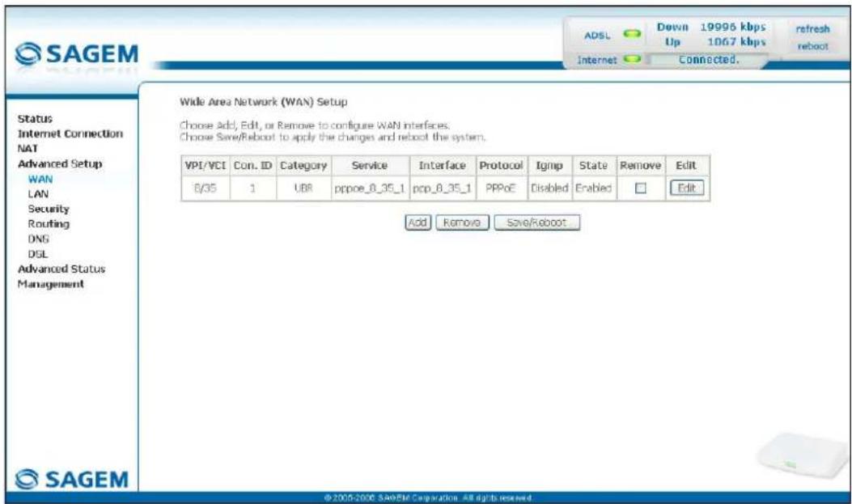The width and height of the screenshot is (852, 504).
Task: Click the SAGEM copyright footer text
Action: (428, 498)
